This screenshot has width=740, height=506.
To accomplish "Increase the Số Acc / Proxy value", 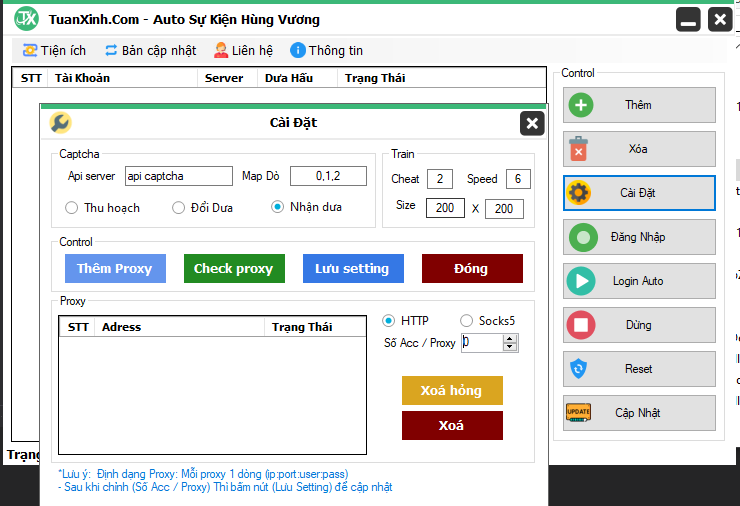I will point(511,338).
